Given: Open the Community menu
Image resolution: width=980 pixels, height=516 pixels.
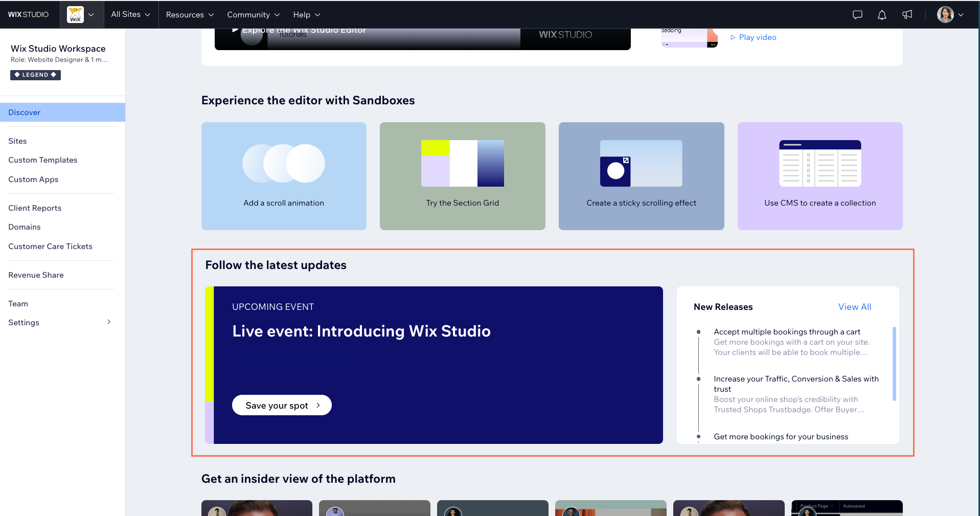Looking at the screenshot, I should tap(254, 15).
